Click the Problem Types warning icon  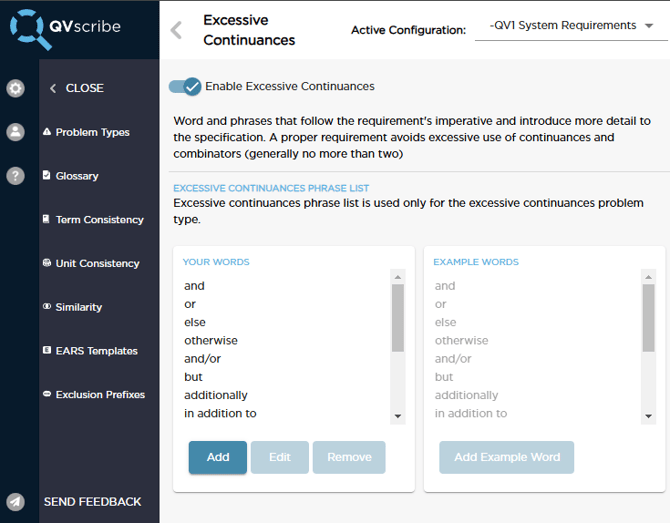coord(47,132)
